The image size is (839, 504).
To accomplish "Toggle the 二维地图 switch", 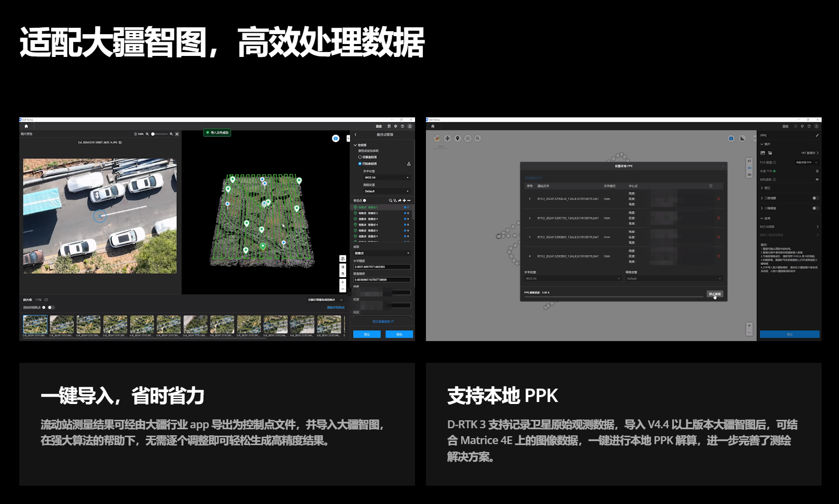I will tap(816, 198).
